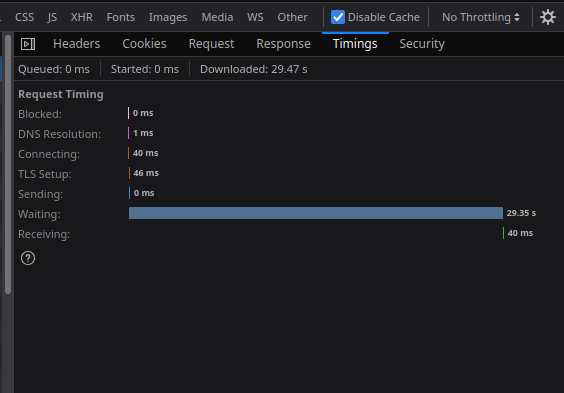Filter requests by WS
The image size is (564, 393).
click(x=255, y=17)
